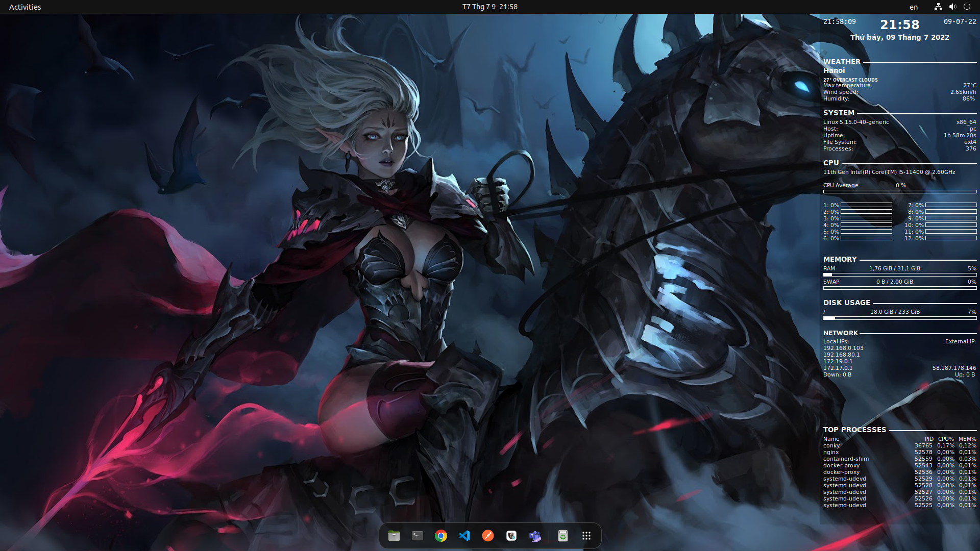Screen dimensions: 980x551
Task: Click the network status icon in top bar
Action: (938, 7)
